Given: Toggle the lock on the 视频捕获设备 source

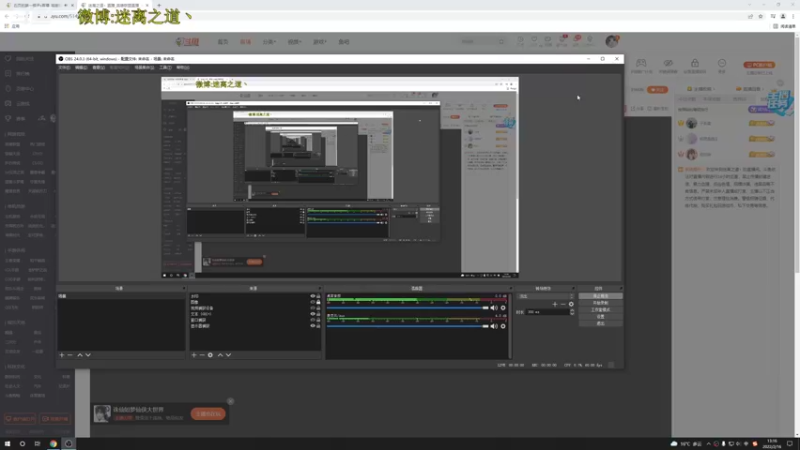Looking at the screenshot, I should point(318,308).
